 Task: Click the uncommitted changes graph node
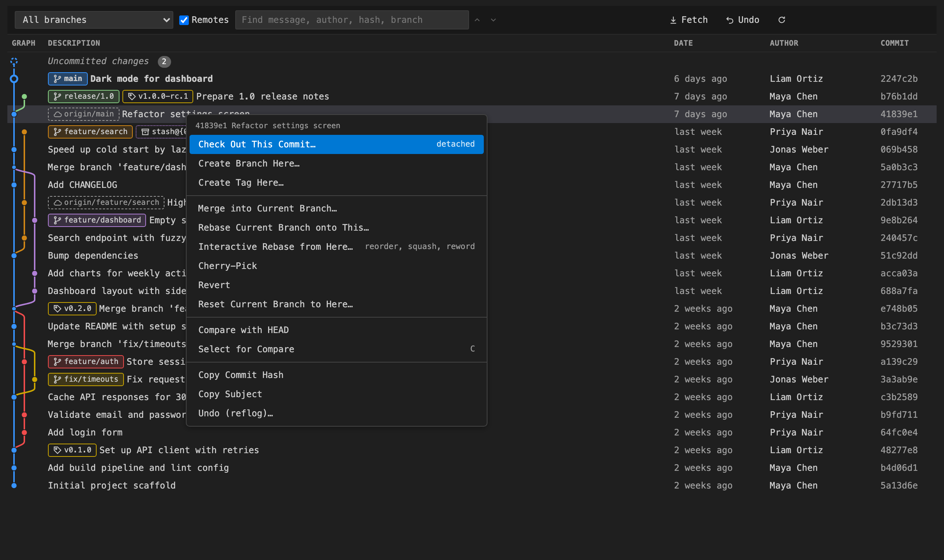(14, 61)
